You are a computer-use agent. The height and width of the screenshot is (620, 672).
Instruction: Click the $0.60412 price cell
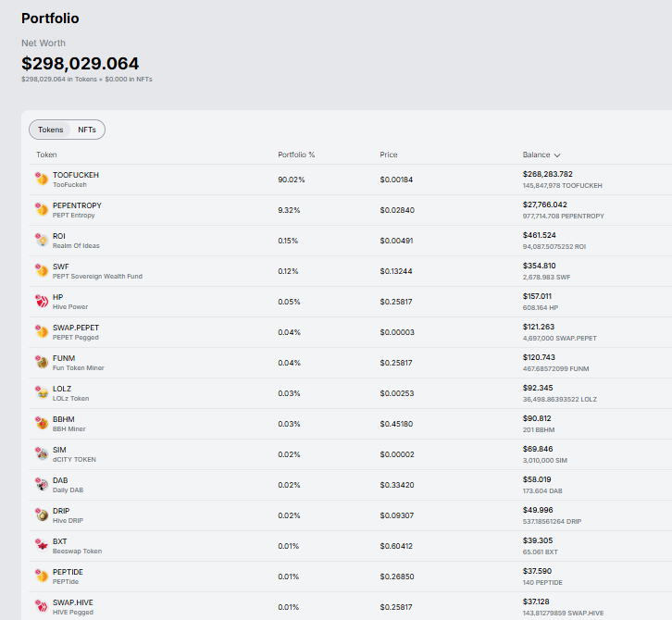[396, 546]
